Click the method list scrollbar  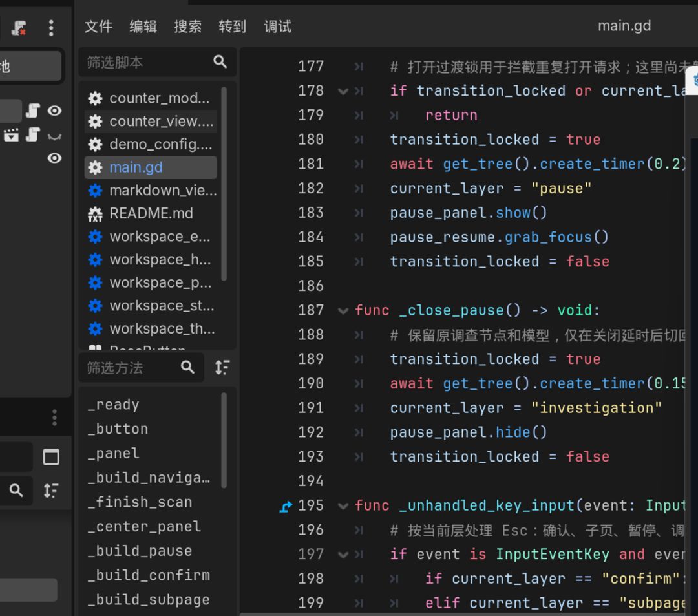[224, 440]
